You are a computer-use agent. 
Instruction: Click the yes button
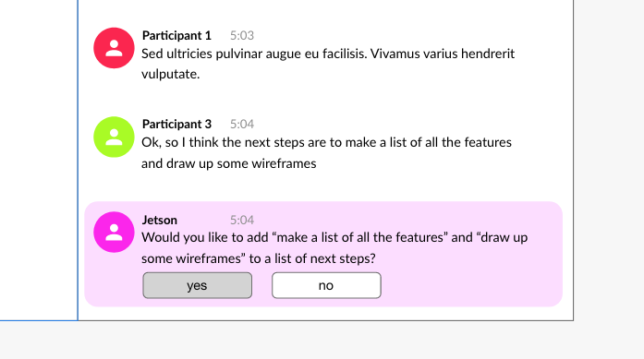click(x=197, y=285)
